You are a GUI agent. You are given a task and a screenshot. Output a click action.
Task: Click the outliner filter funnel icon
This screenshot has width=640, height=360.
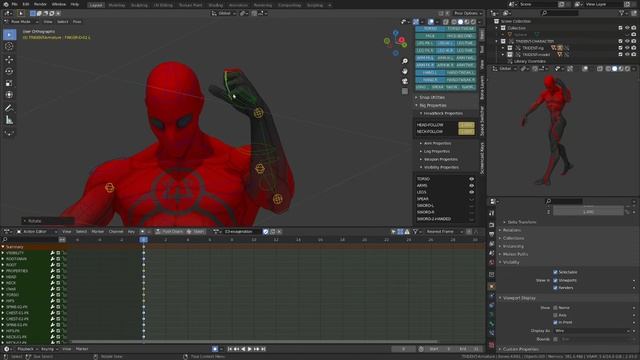click(622, 13)
